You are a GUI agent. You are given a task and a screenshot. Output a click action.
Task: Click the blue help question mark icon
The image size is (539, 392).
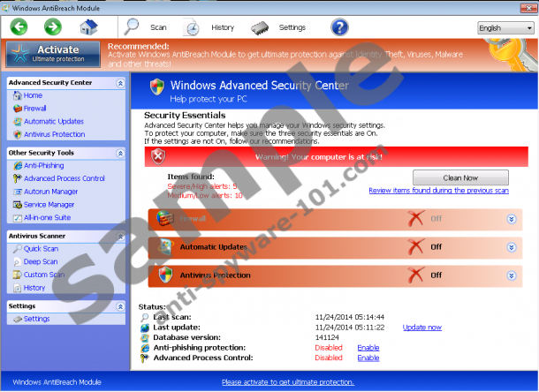[339, 27]
